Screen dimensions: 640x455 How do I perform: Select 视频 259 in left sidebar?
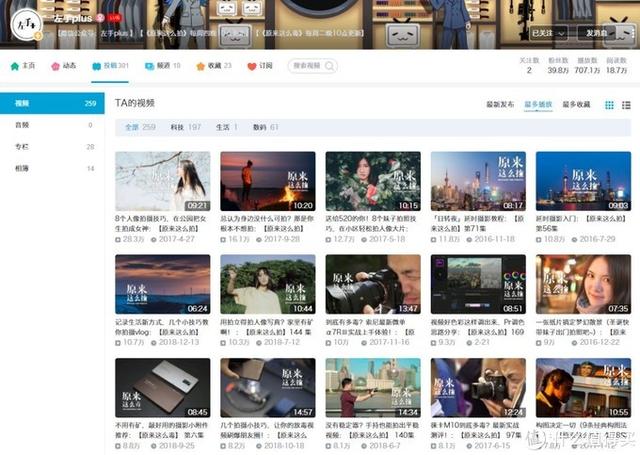pyautogui.click(x=52, y=103)
